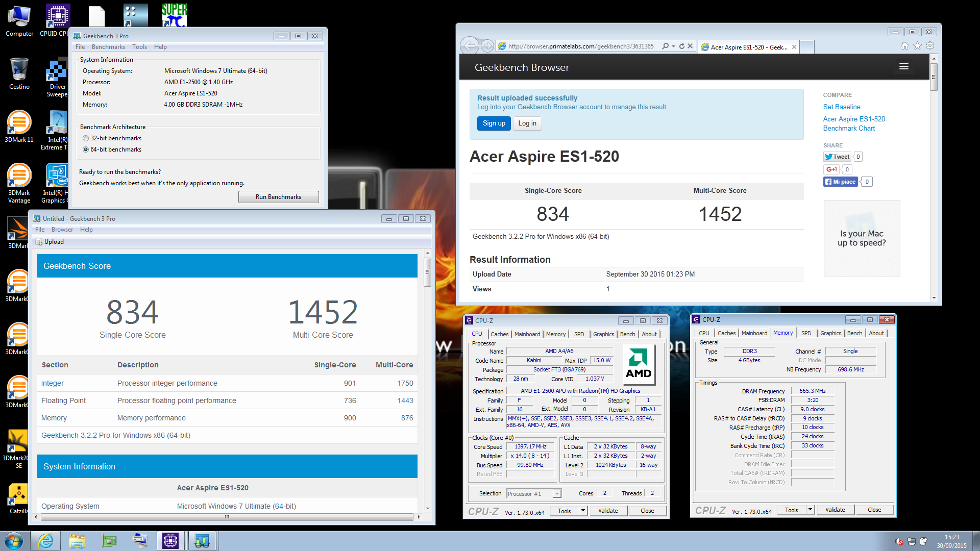Open the Driver Sweeper desktop shortcut

pyautogui.click(x=56, y=78)
